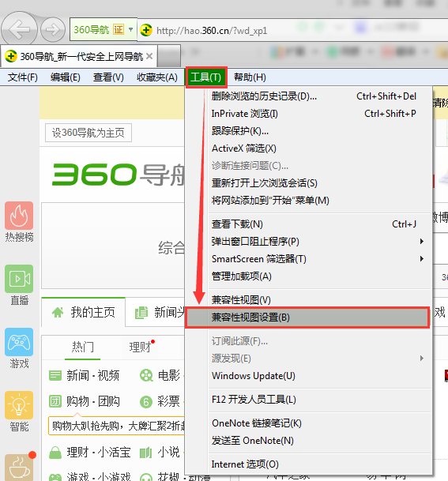Close the 360导航 tab
448x481 pixels.
(x=149, y=56)
